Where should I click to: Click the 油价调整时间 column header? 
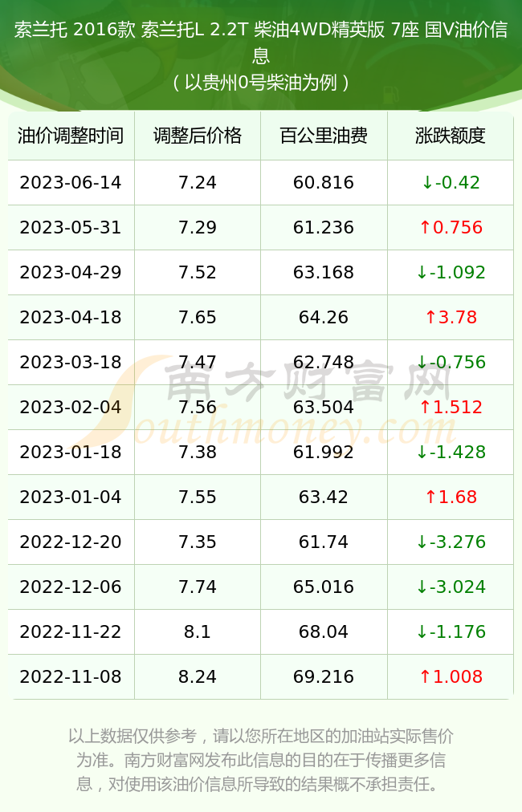click(71, 136)
